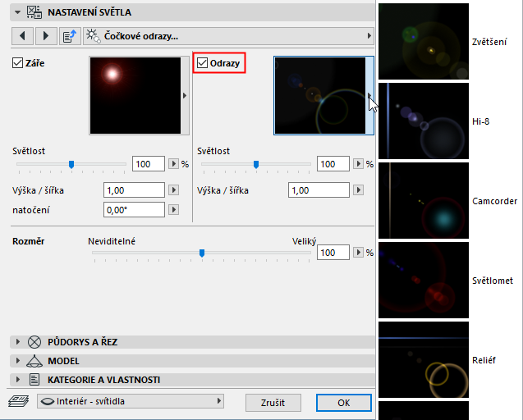Confirm settings with the OK button
This screenshot has height=420, width=523.
pyautogui.click(x=343, y=403)
